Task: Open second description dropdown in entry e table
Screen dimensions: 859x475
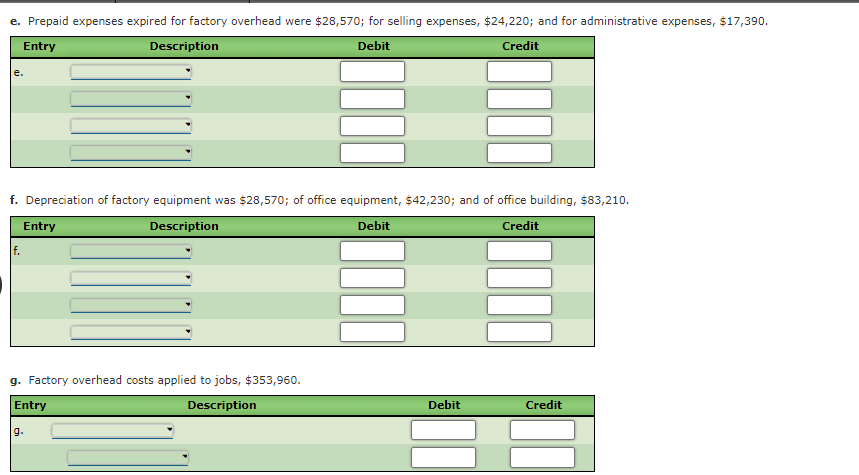Action: (131, 99)
